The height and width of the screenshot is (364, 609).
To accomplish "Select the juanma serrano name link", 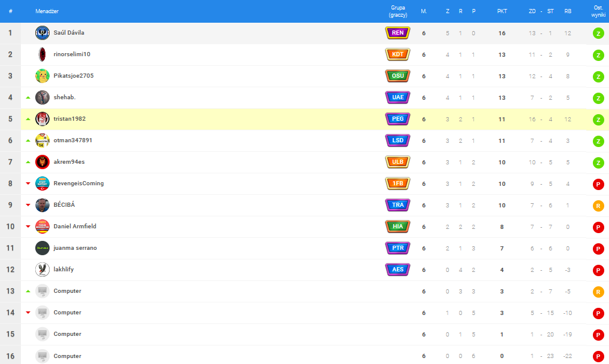I will [x=75, y=248].
